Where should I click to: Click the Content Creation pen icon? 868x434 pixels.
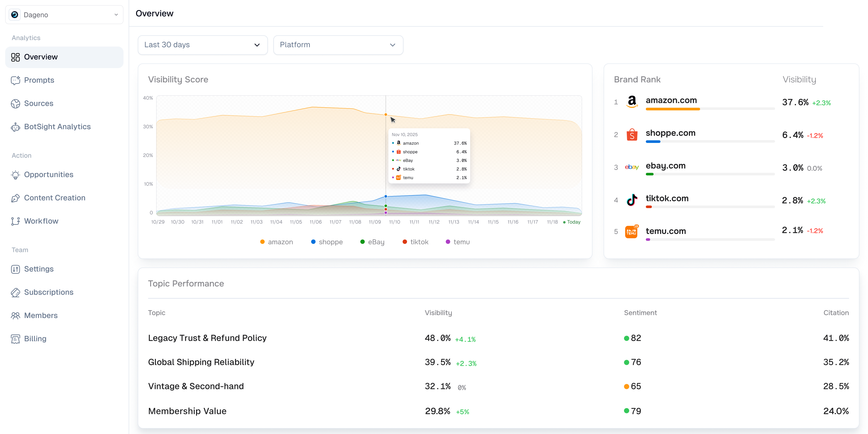point(15,198)
